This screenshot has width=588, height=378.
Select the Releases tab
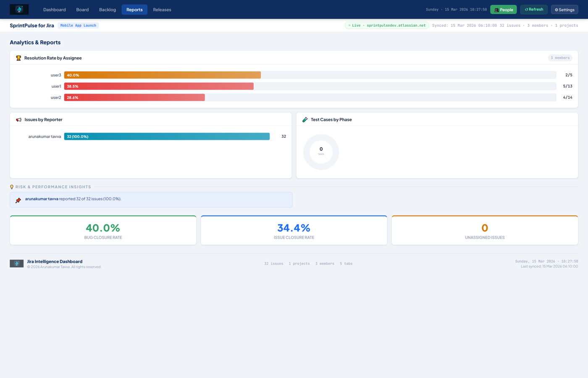pos(162,9)
